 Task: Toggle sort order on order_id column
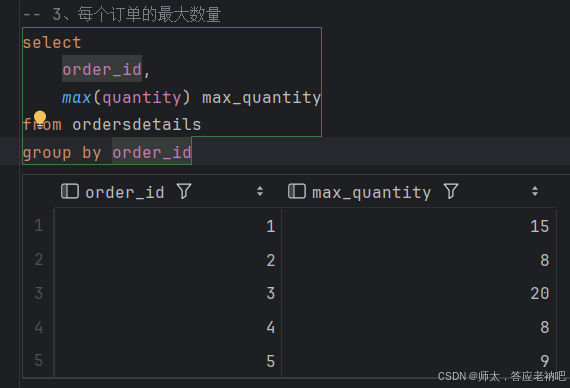[x=260, y=191]
